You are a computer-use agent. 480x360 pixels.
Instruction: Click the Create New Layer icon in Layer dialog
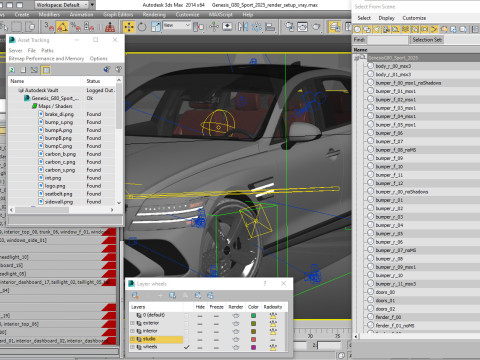(135, 295)
